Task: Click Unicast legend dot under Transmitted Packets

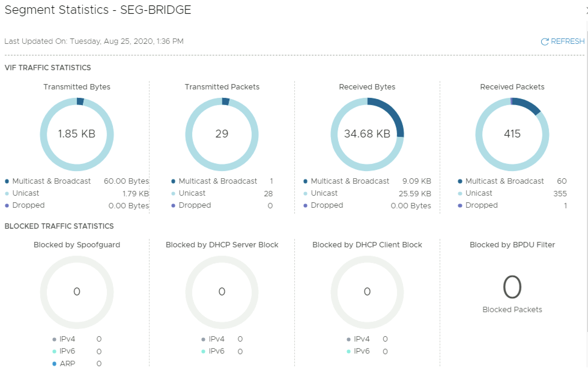Action: pos(173,194)
